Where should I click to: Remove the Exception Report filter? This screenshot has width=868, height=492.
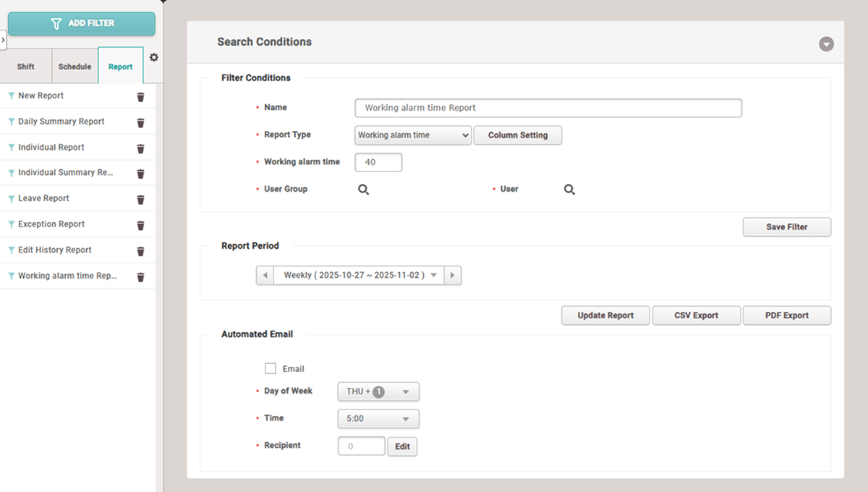tap(140, 225)
